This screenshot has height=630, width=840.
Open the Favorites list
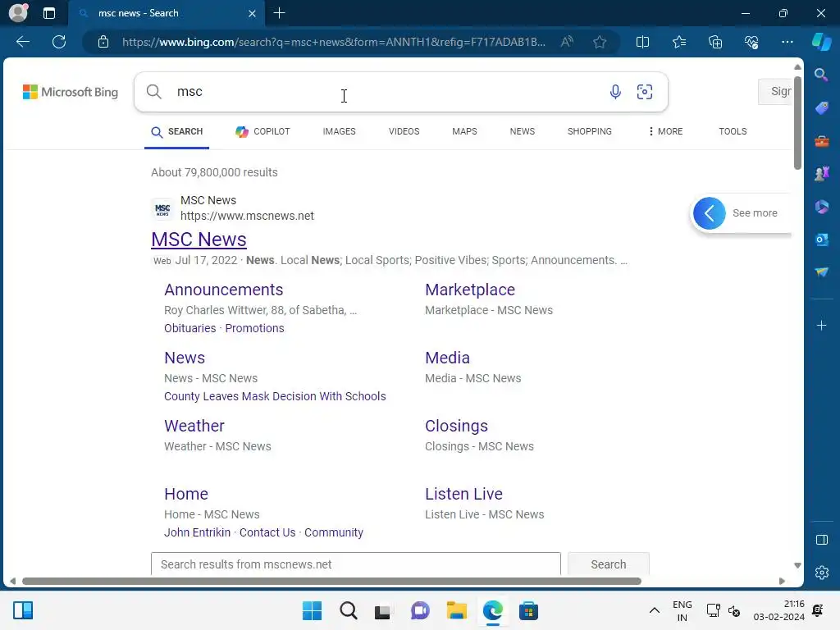pos(678,42)
